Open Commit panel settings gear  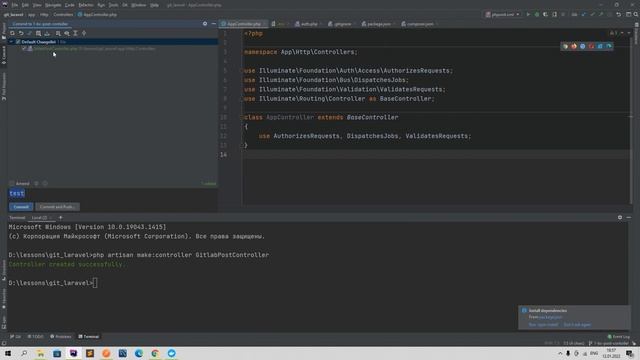(205, 24)
